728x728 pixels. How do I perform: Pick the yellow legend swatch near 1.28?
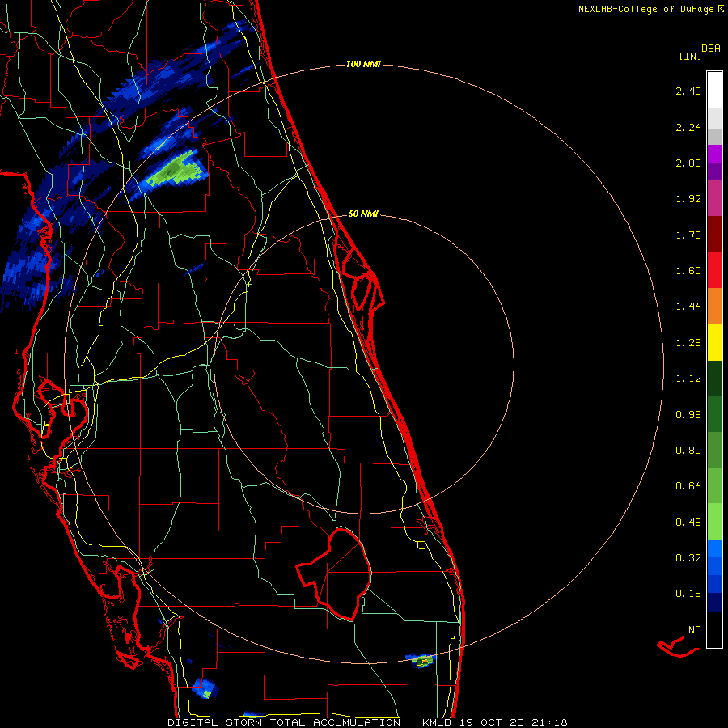(714, 342)
